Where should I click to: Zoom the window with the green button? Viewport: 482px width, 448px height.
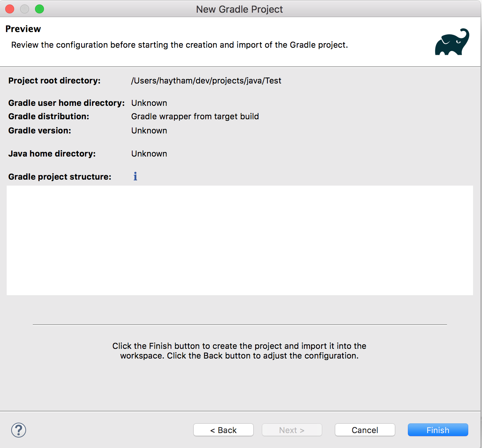pos(39,9)
